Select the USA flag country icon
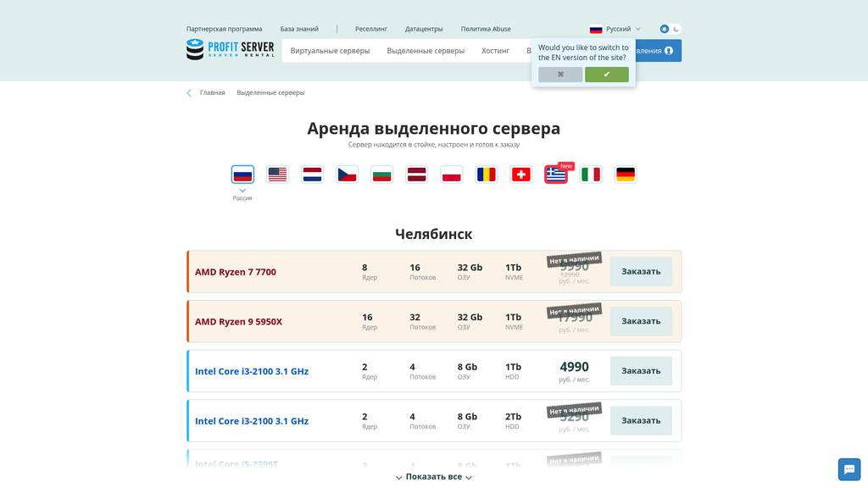Image resolution: width=868 pixels, height=488 pixels. (277, 174)
